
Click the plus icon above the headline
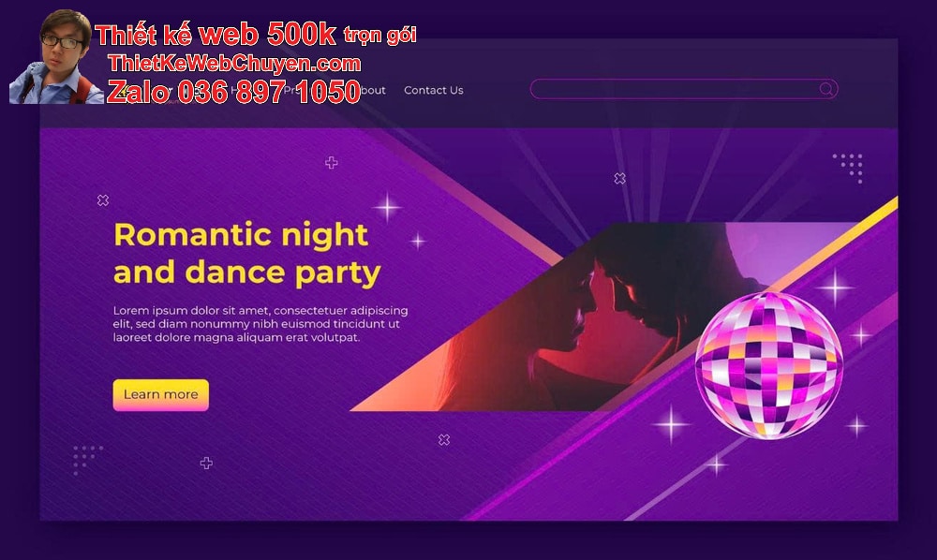[x=332, y=162]
